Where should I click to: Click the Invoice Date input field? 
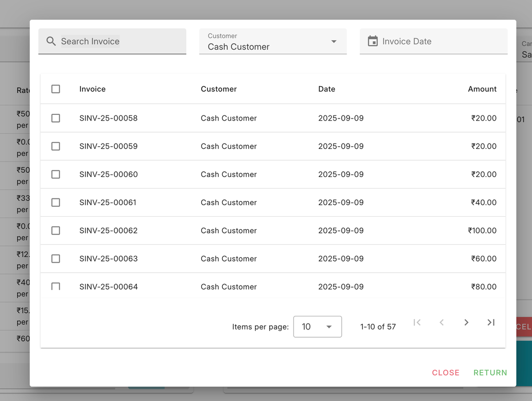tap(434, 41)
